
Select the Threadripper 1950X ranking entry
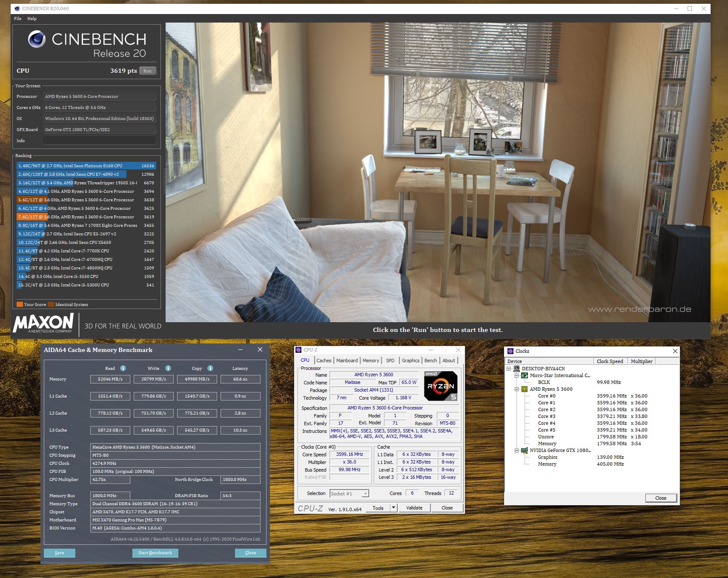tap(86, 183)
